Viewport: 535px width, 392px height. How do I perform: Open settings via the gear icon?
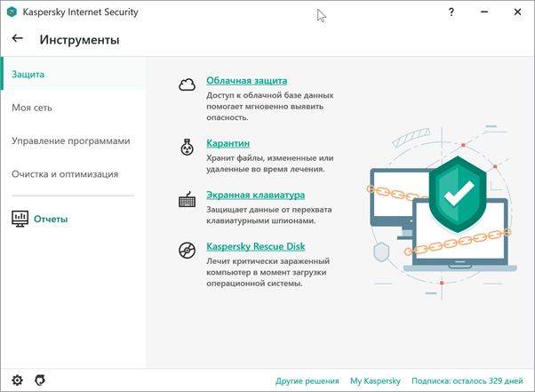17,380
